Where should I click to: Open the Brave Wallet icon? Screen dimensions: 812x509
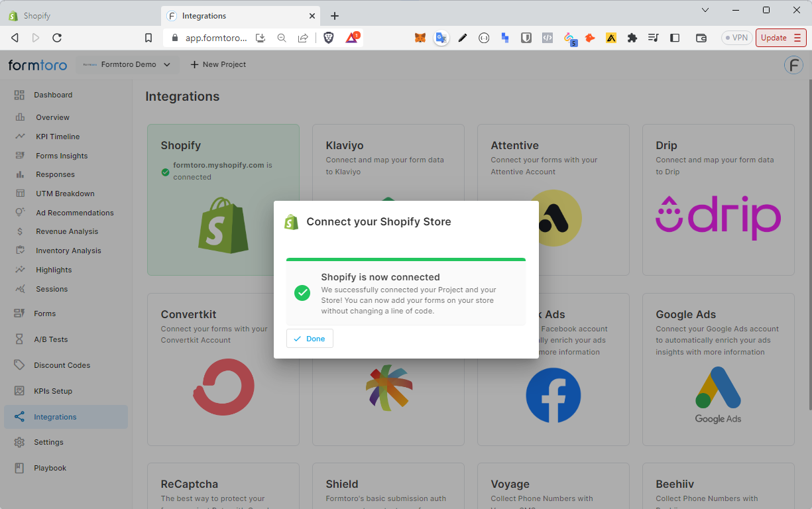click(x=701, y=38)
